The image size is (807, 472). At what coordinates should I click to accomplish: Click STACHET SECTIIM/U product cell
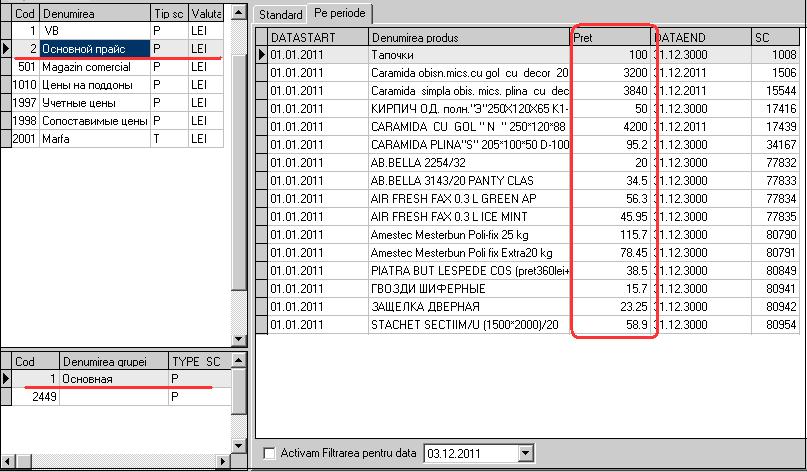469,325
